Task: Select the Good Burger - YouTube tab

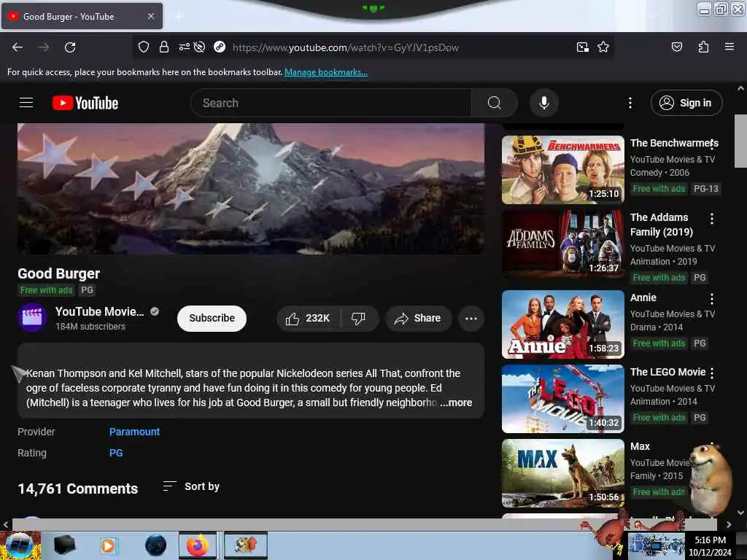Action: coord(82,16)
